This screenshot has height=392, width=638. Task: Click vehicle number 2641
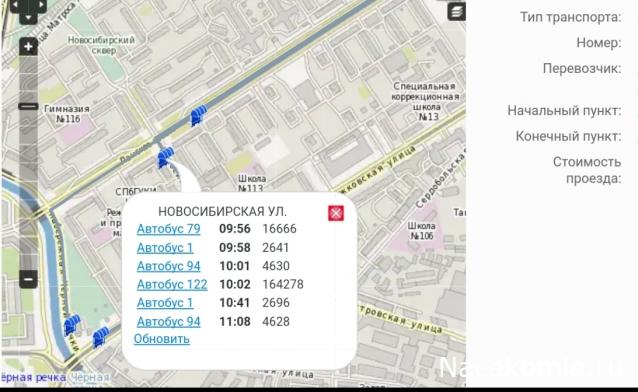pos(275,247)
